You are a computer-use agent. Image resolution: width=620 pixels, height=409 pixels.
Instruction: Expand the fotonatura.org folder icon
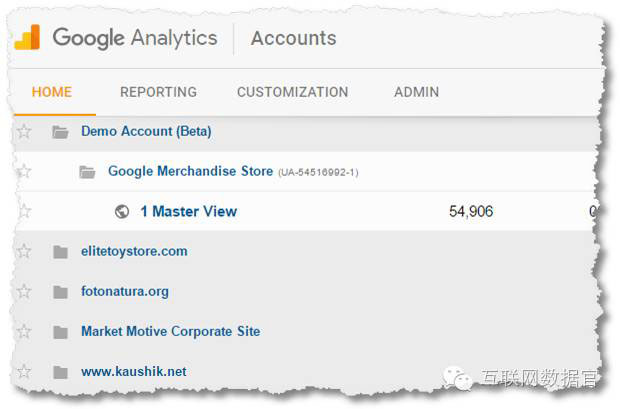[61, 291]
